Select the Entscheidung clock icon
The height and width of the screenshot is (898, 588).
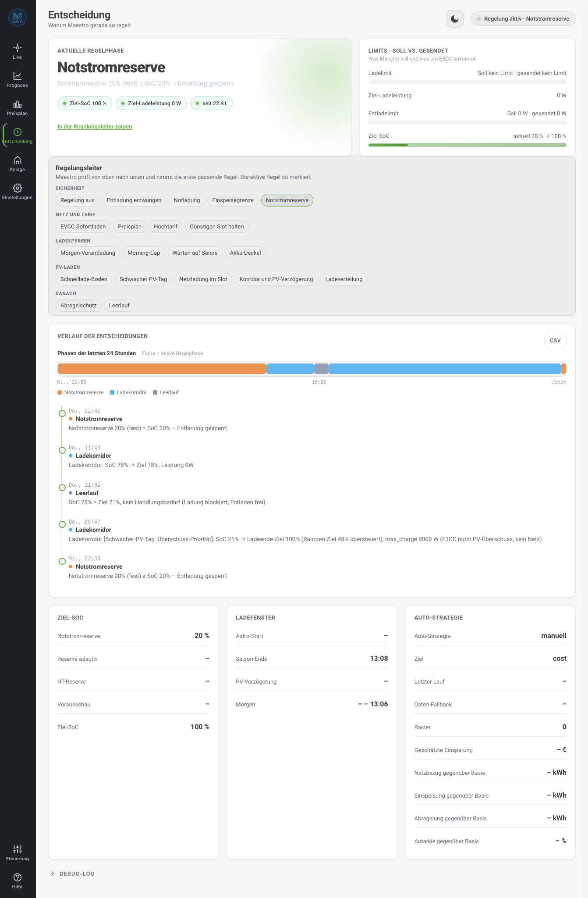click(x=17, y=132)
